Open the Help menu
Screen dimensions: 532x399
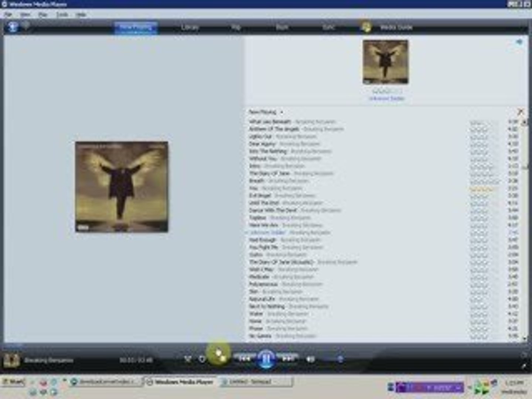coord(81,15)
